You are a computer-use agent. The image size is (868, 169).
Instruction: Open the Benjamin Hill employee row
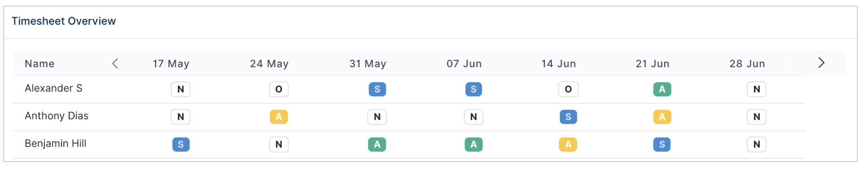(409, 144)
